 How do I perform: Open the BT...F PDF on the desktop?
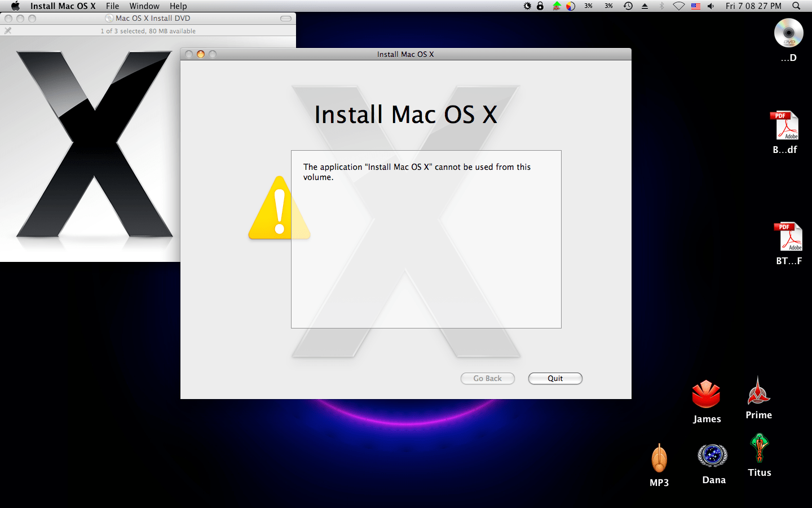click(789, 237)
